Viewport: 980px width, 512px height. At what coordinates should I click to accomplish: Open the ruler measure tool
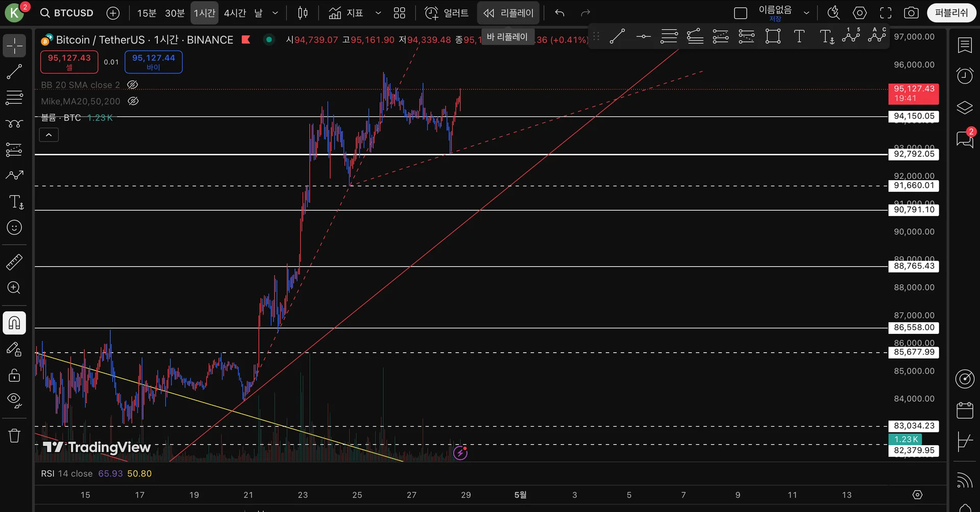[14, 262]
